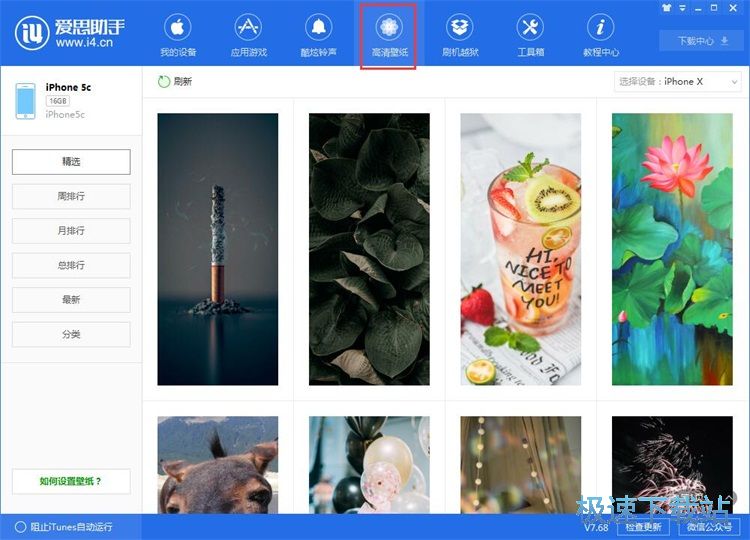Switch to 月排行 monthly ranking
Viewport: 750px width, 540px height.
tap(71, 231)
